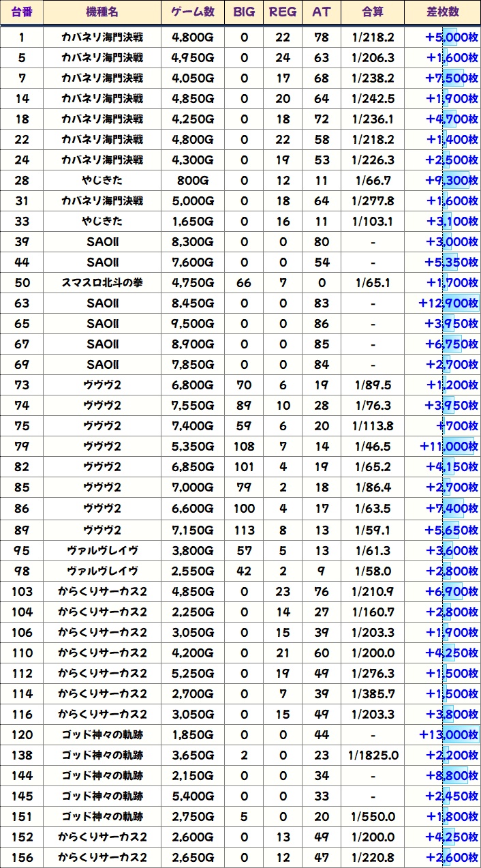The width and height of the screenshot is (481, 868).
Task: Click the 1/160.7 combined rate cell
Action: (373, 612)
